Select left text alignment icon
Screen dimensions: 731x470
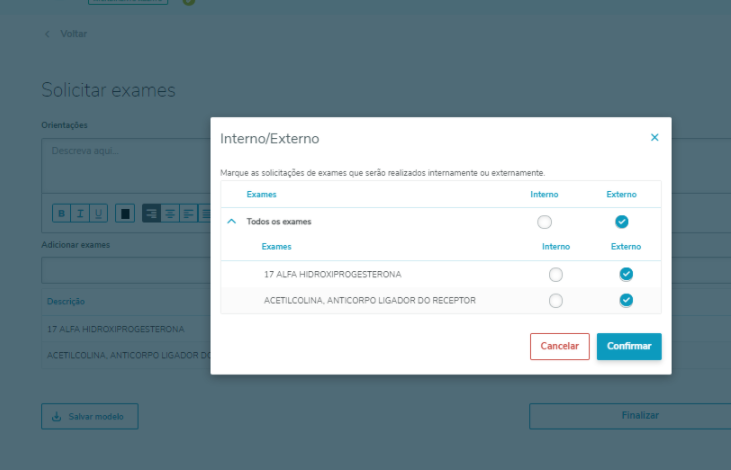188,214
